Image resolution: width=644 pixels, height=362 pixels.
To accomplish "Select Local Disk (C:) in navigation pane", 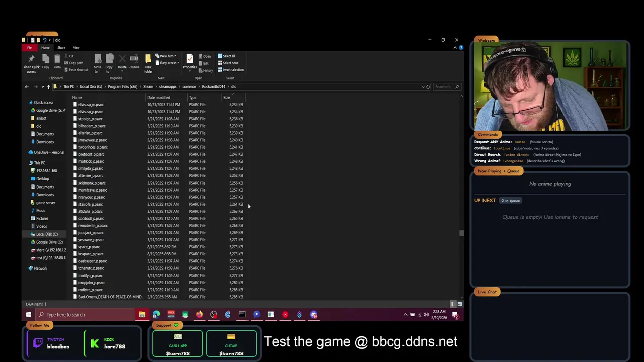I will click(x=44, y=234).
